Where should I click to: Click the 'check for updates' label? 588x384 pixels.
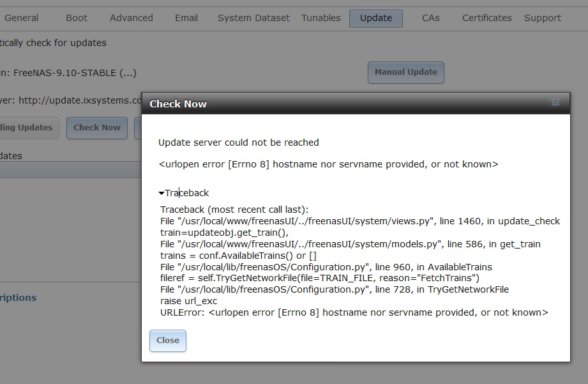pos(53,43)
